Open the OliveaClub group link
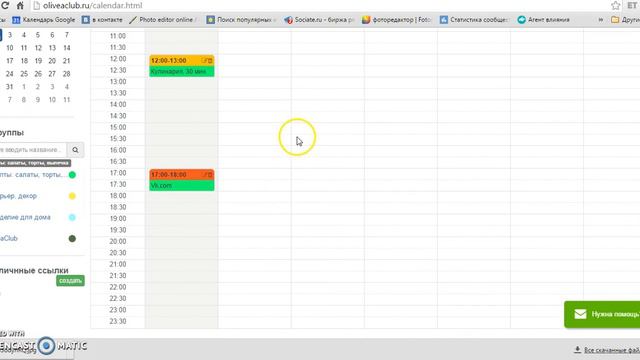Image resolution: width=640 pixels, height=360 pixels. click(x=9, y=238)
